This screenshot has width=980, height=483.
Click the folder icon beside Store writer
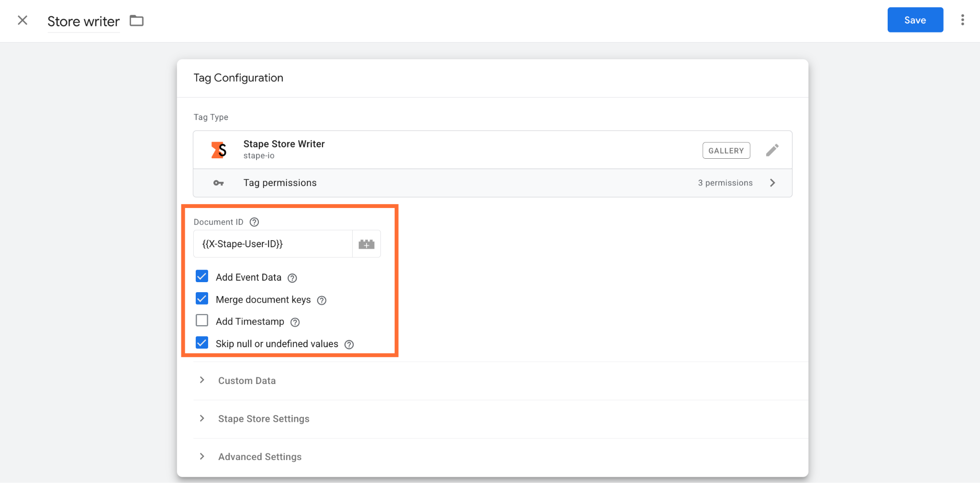point(136,21)
